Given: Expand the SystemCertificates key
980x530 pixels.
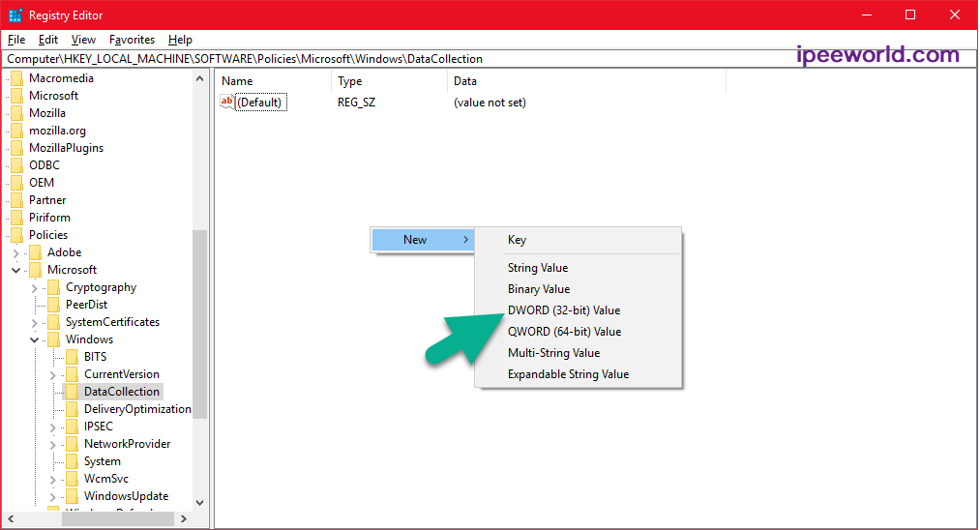Looking at the screenshot, I should (x=35, y=323).
